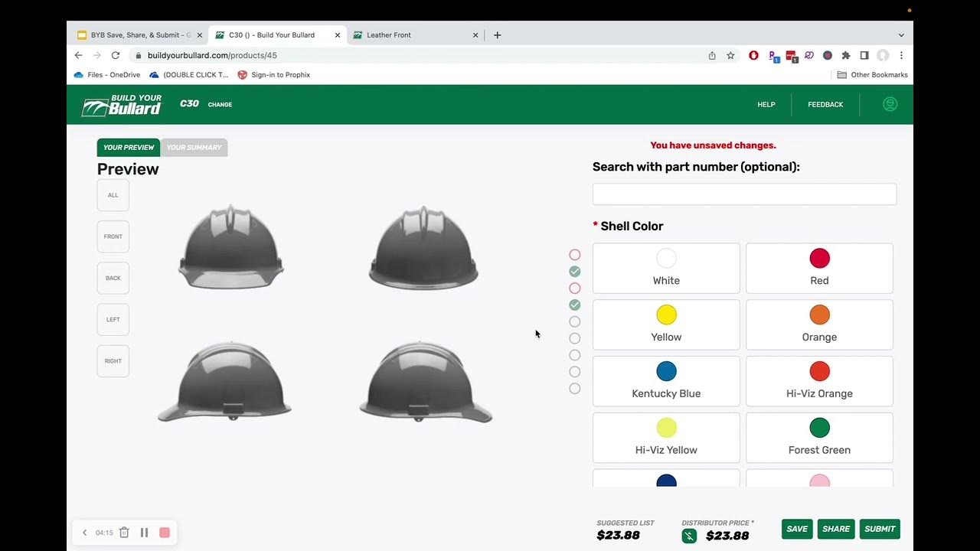
Task: Click the recording trash delete icon
Action: point(124,533)
